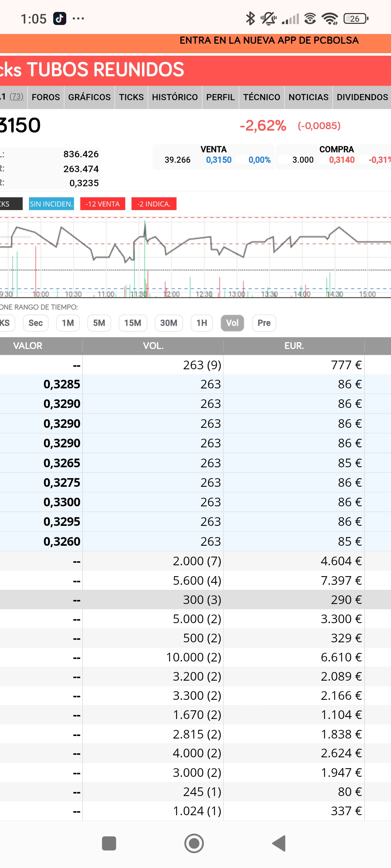Tap the -12 VENTA indicator badge
The width and height of the screenshot is (391, 868).
[x=102, y=204]
